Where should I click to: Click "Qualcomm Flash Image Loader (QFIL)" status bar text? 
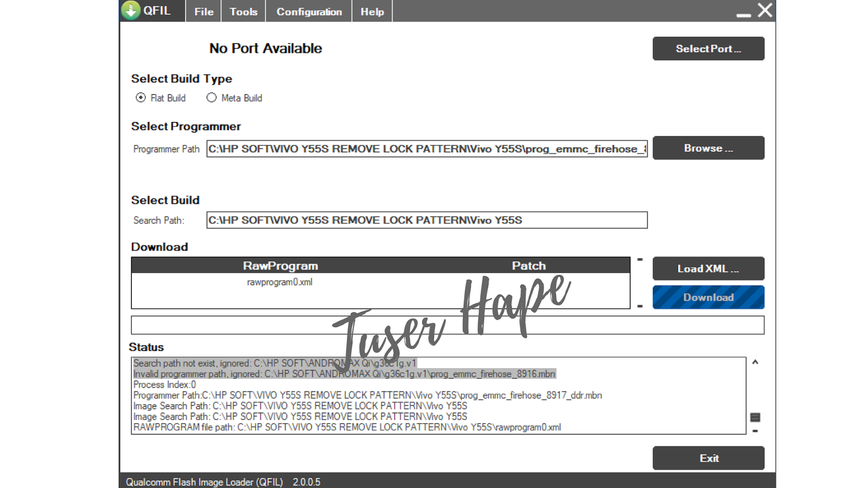[205, 482]
